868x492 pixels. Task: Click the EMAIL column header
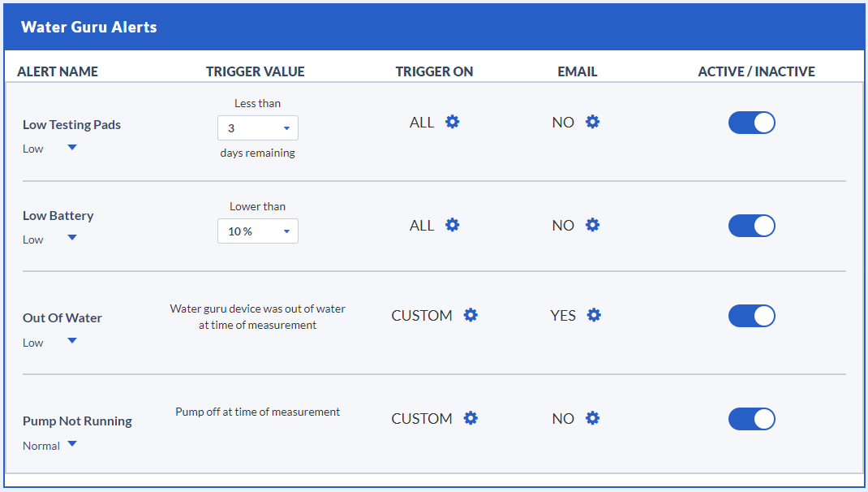coord(578,71)
